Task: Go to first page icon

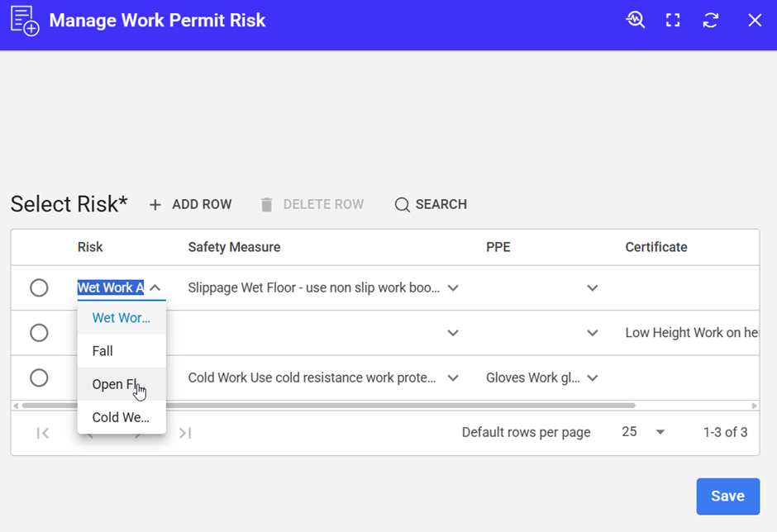Action: pyautogui.click(x=43, y=433)
